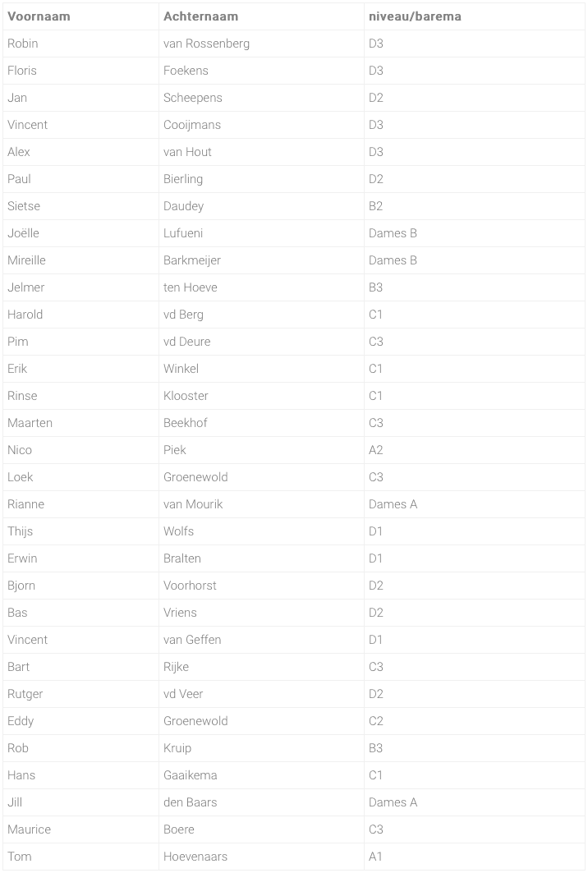Select the van Rossenberg surname cell
The image size is (588, 873).
[x=261, y=44]
